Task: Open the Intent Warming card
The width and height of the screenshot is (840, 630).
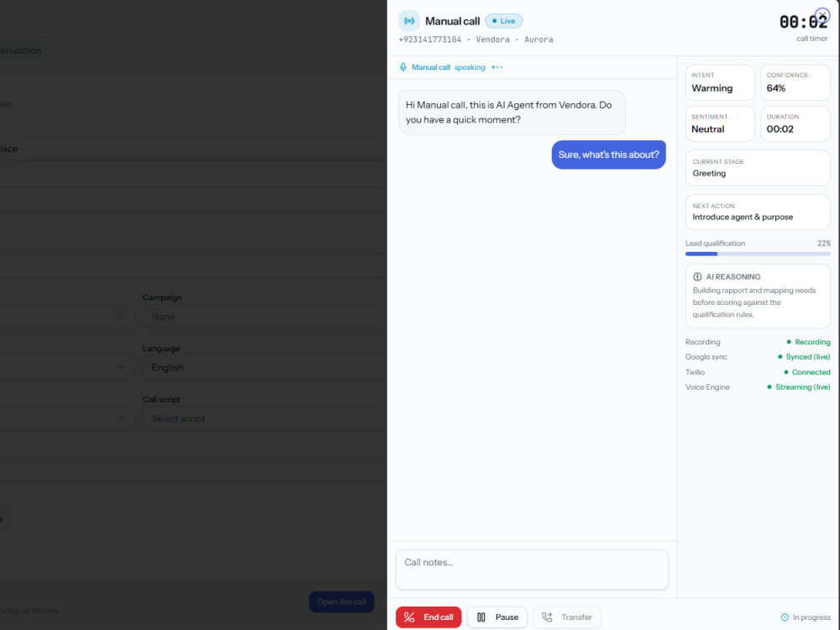Action: coord(720,82)
